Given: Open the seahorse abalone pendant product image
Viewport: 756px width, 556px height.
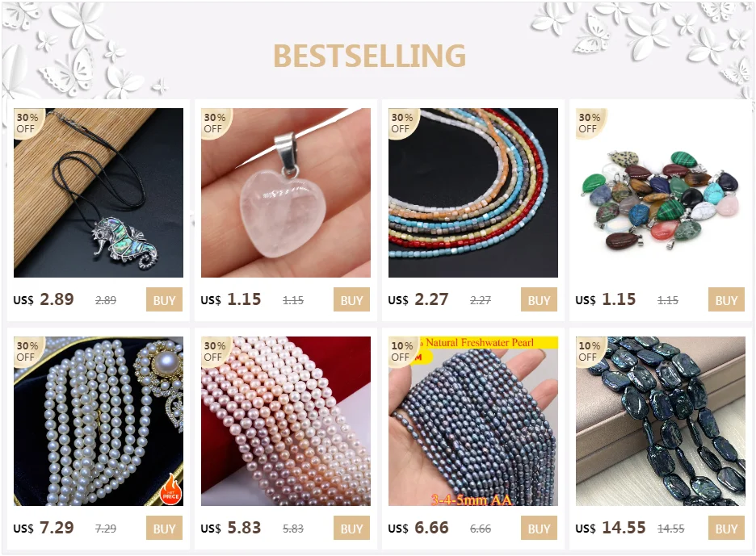Looking at the screenshot, I should coord(99,193).
